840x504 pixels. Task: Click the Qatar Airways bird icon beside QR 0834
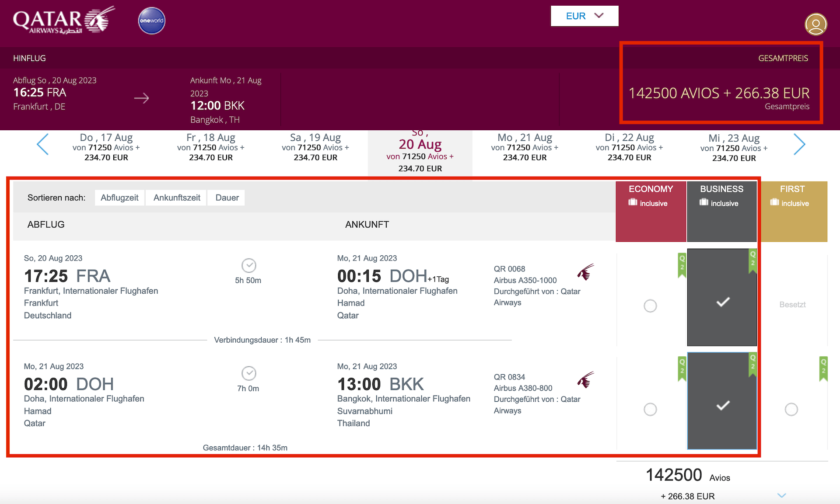[586, 380]
